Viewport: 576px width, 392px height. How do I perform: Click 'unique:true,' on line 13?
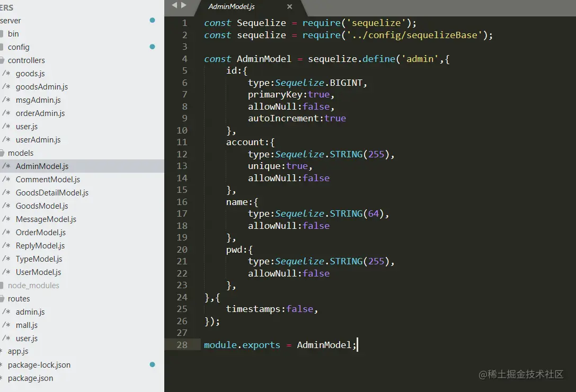point(280,166)
